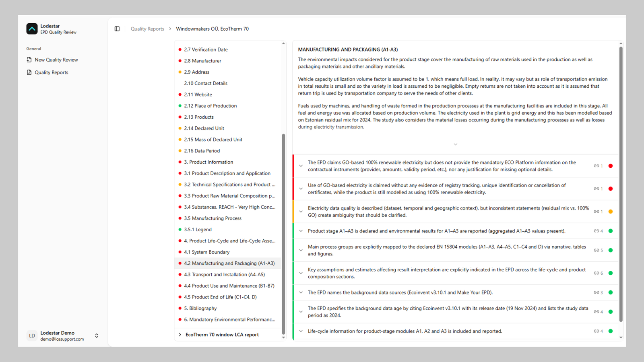
Task: Click the link icon showing 5 references
Action: (598, 250)
